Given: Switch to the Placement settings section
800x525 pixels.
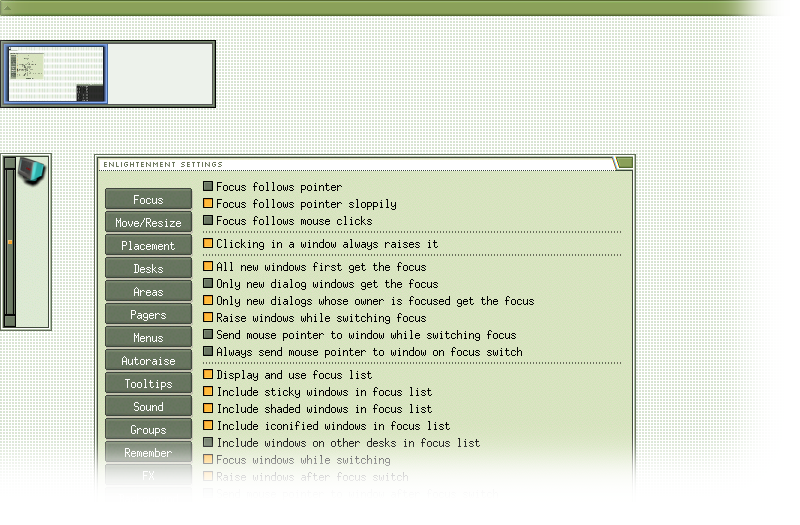Looking at the screenshot, I should [148, 245].
